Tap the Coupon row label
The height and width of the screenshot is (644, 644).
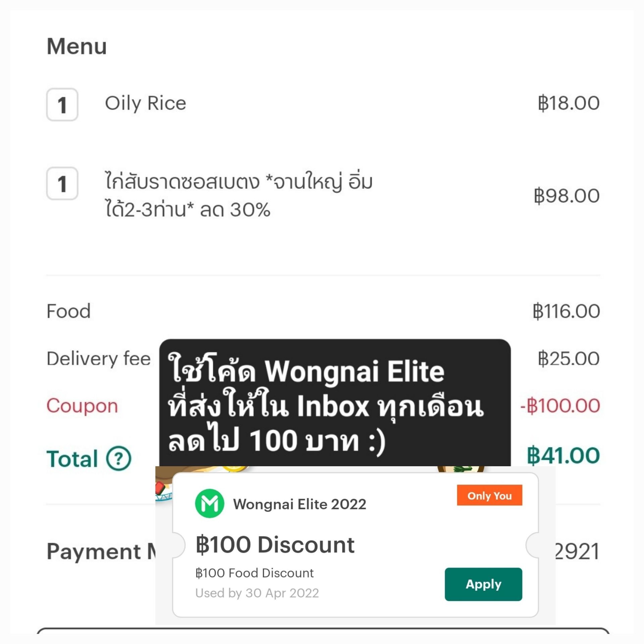[82, 406]
